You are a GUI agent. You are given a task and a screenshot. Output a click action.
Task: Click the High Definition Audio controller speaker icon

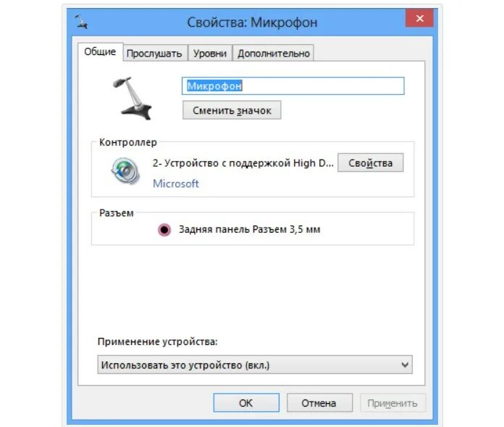125,170
